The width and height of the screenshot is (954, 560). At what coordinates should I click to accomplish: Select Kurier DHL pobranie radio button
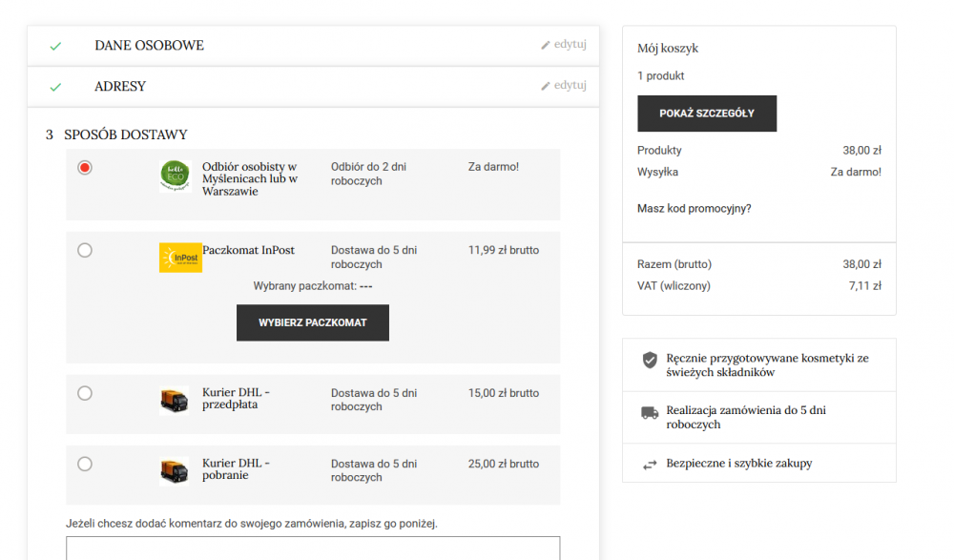tap(85, 464)
